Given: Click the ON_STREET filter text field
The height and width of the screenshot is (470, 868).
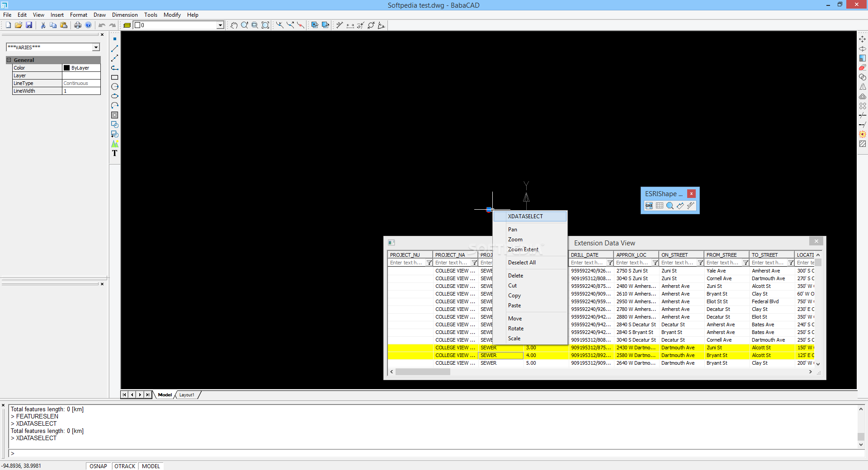Looking at the screenshot, I should point(678,263).
